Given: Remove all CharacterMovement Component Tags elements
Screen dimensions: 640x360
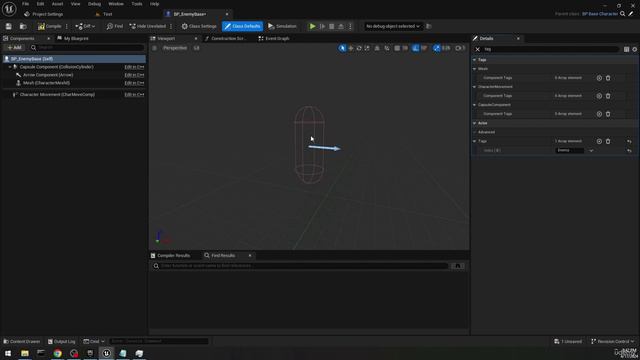Looking at the screenshot, I should point(608,96).
